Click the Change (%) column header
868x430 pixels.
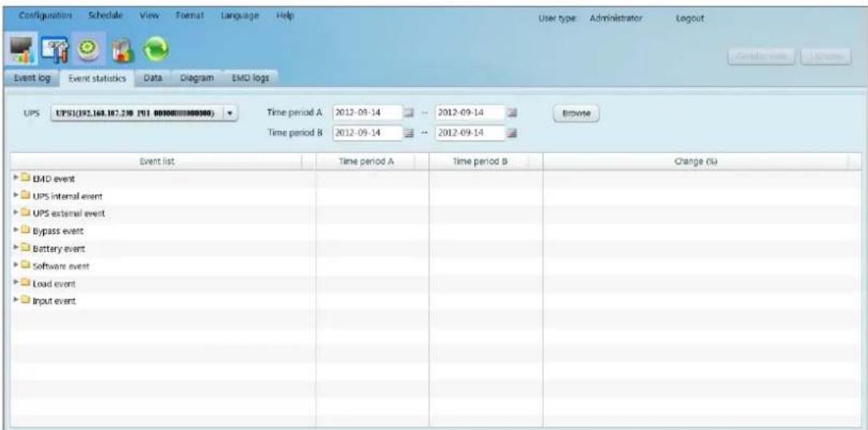click(702, 161)
